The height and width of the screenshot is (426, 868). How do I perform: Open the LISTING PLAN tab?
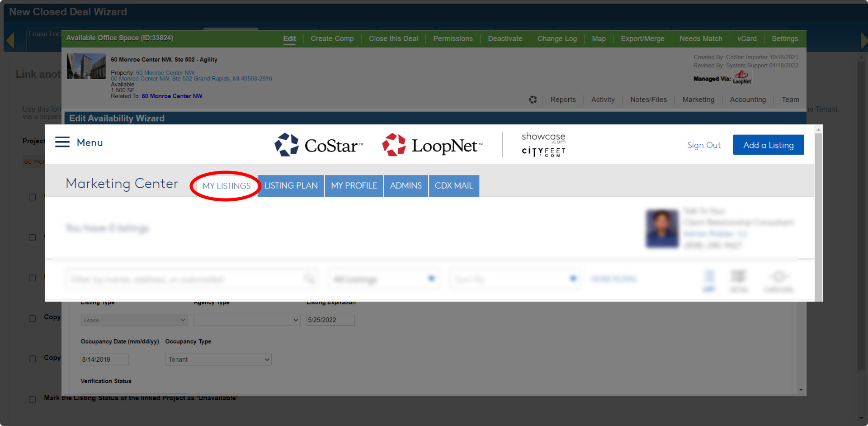click(291, 186)
